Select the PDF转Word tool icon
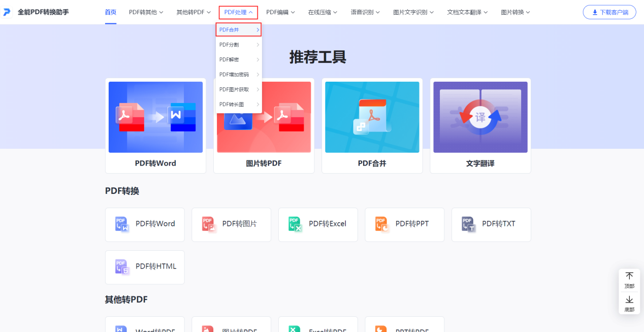Viewport: 644px width, 332px height. pos(121,224)
